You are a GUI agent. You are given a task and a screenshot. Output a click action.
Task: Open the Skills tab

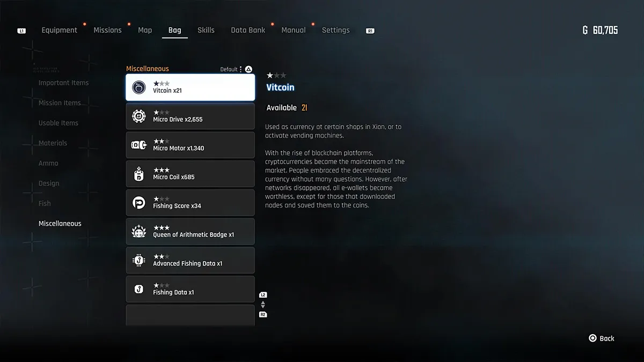206,30
